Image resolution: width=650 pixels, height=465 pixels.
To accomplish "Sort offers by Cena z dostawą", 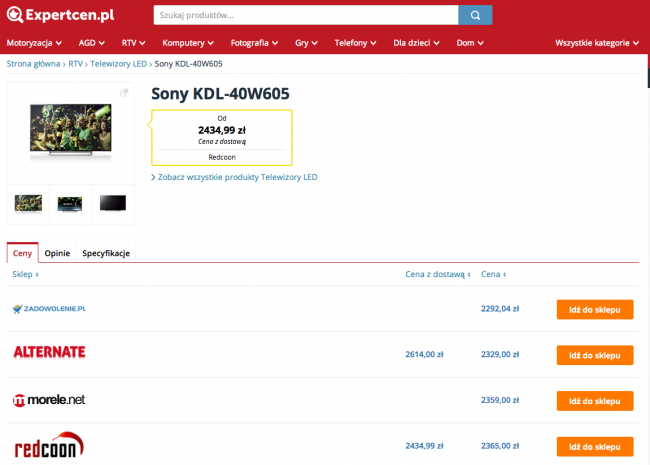I will 438,274.
